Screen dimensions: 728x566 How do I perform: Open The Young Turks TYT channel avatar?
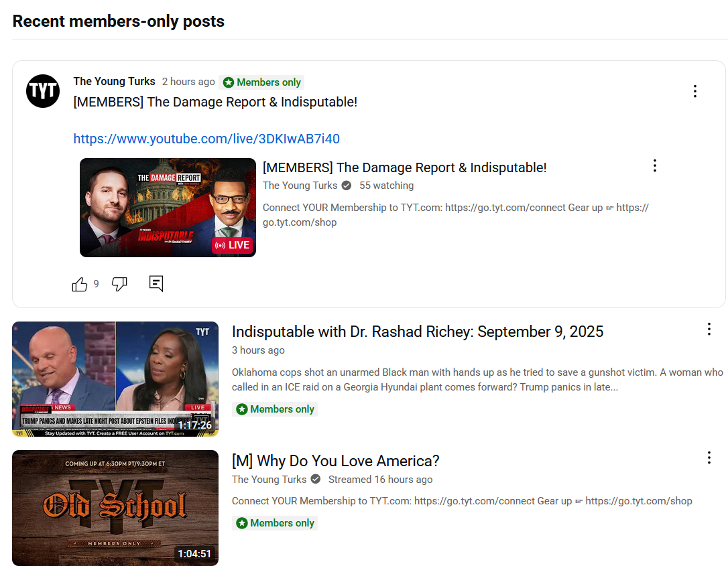pyautogui.click(x=43, y=91)
